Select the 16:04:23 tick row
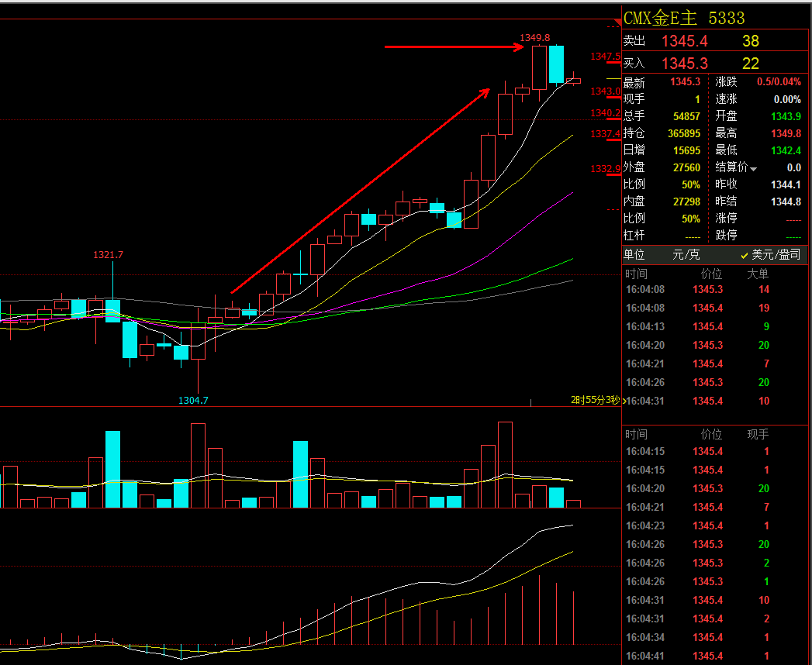 pyautogui.click(x=714, y=525)
